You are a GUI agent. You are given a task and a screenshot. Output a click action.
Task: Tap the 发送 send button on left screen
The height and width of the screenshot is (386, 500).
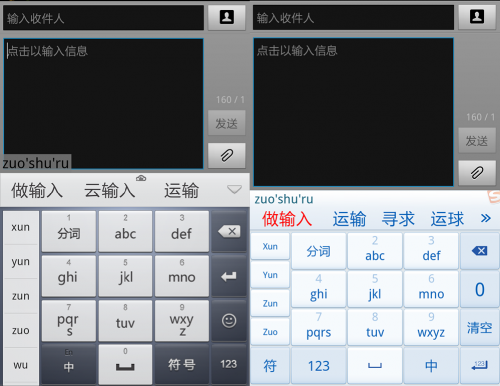[x=227, y=123]
